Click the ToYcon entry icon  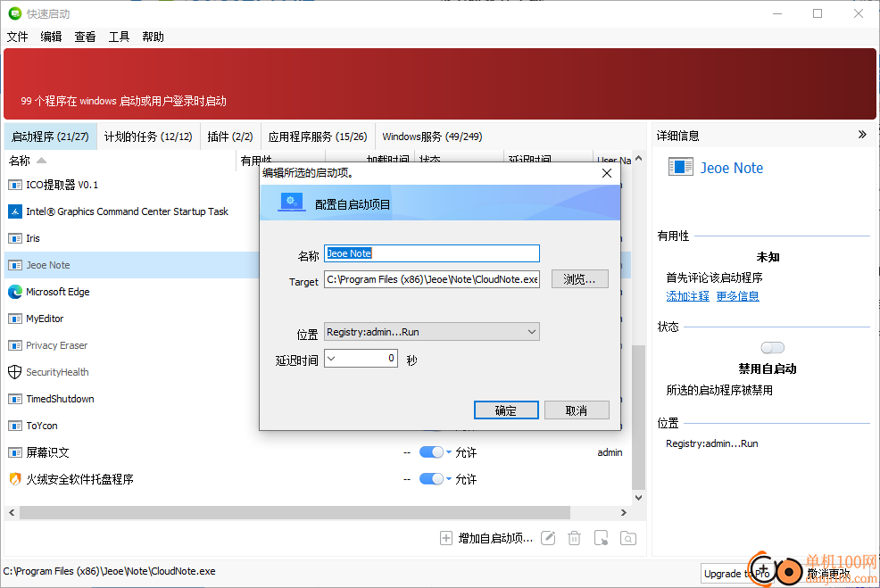click(15, 426)
